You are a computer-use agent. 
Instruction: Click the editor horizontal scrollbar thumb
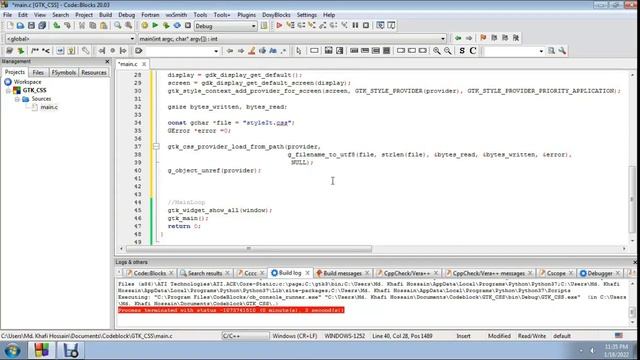click(249, 248)
